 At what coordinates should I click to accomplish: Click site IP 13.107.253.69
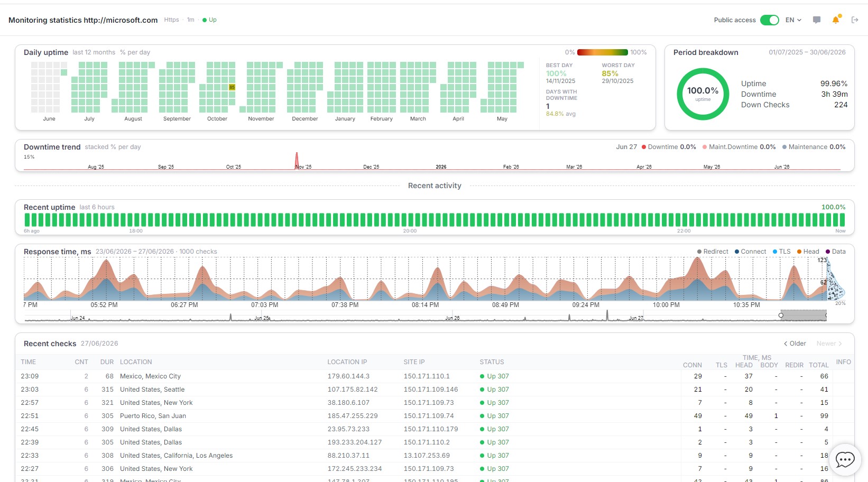427,456
